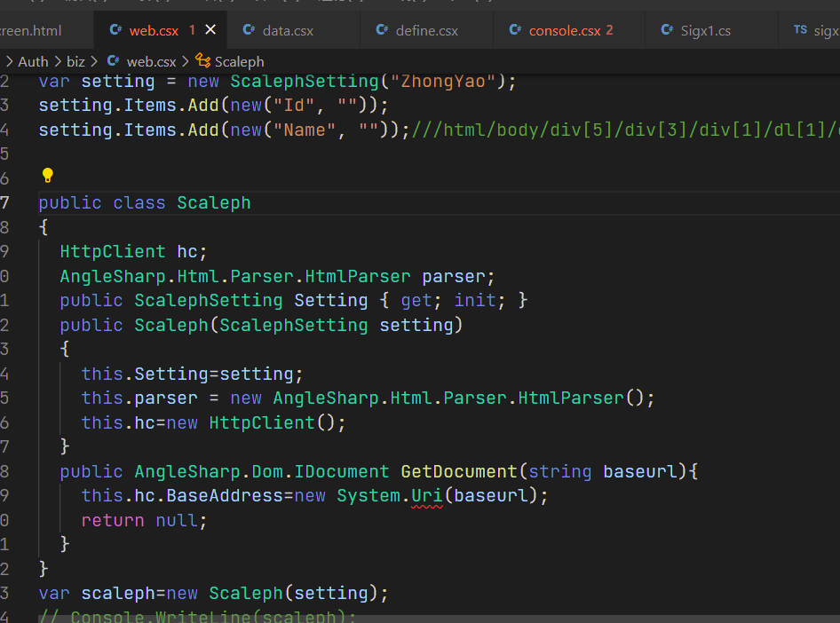
Task: Click the C# icon on define.csx tab
Action: coord(382,30)
